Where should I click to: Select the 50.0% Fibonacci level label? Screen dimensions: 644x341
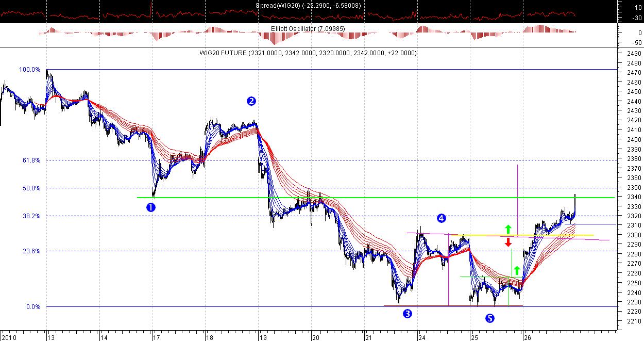point(31,188)
